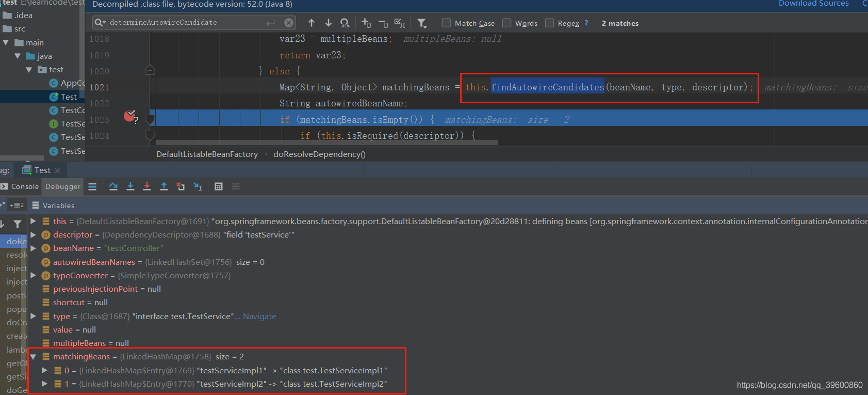
Task: Click Download Sources link
Action: coord(813,3)
